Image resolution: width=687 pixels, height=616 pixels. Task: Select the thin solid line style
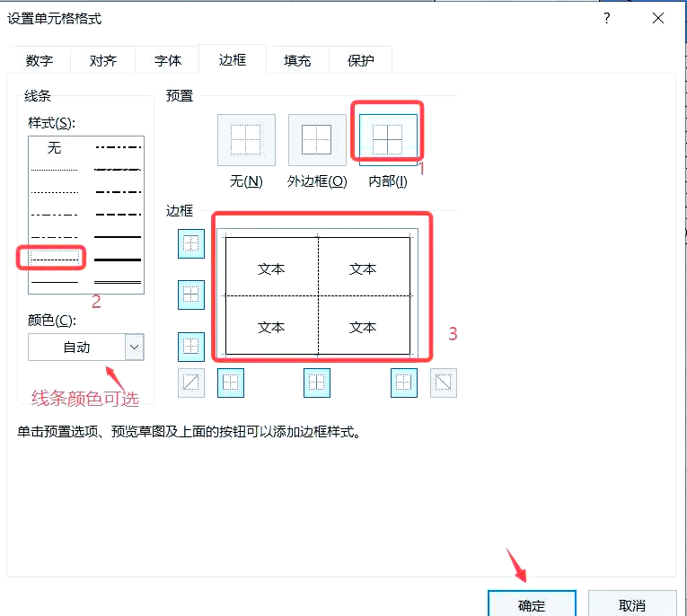tap(54, 282)
